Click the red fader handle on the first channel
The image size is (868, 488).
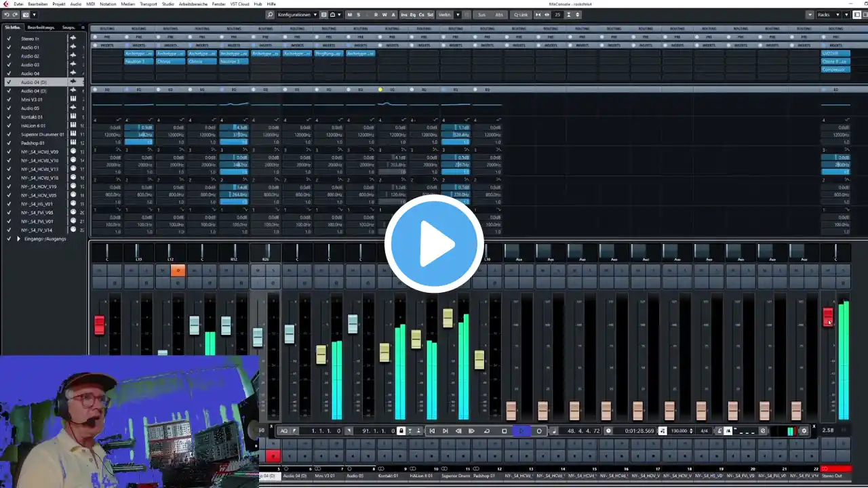coord(99,325)
